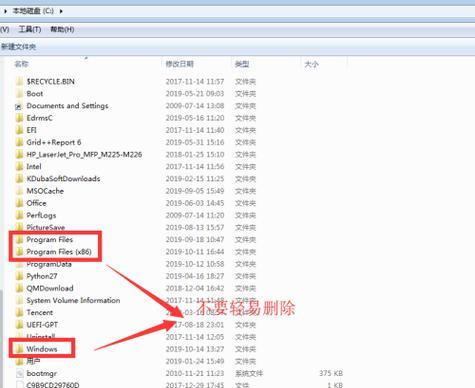Click the System Volume Information folder icon
The height and width of the screenshot is (388, 475).
pyautogui.click(x=20, y=300)
